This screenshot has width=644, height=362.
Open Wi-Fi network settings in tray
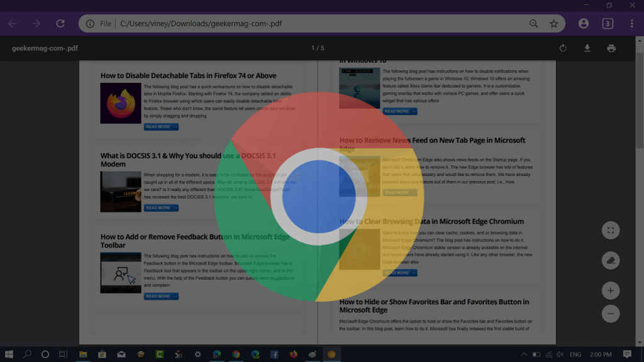click(x=548, y=354)
